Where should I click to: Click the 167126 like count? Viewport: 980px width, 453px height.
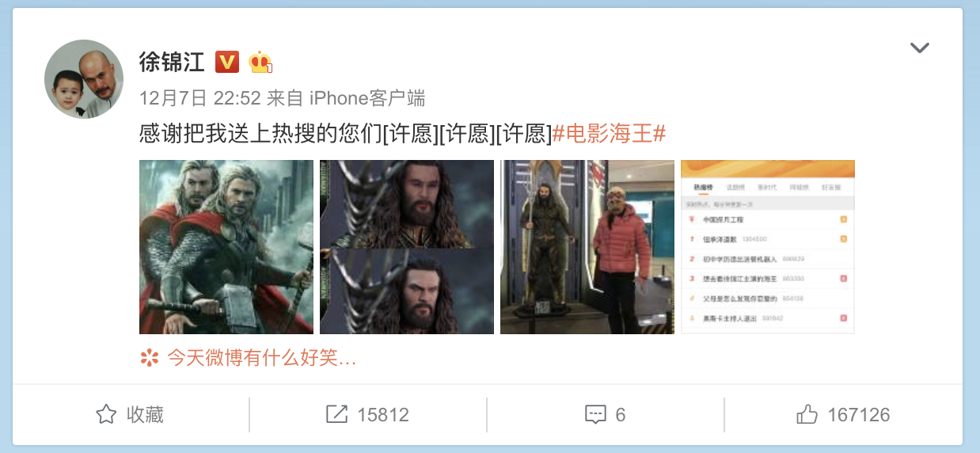coord(859,414)
